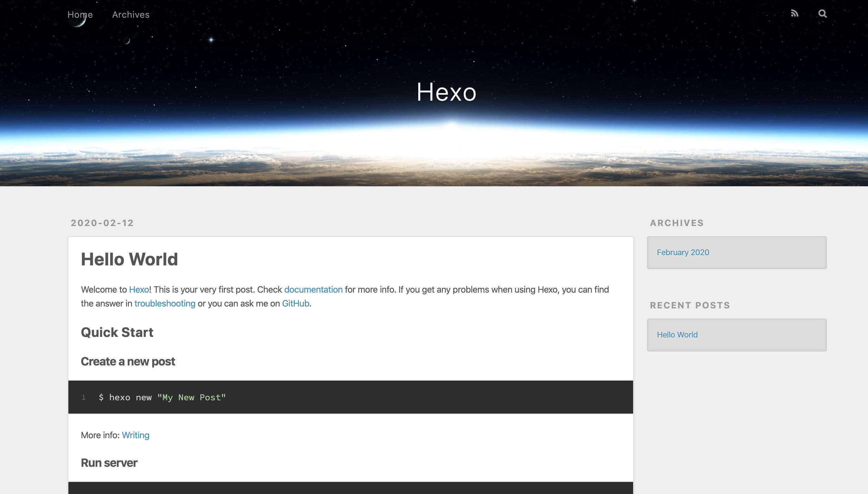Follow the Hexo link in welcome text
The height and width of the screenshot is (494, 868).
[139, 289]
